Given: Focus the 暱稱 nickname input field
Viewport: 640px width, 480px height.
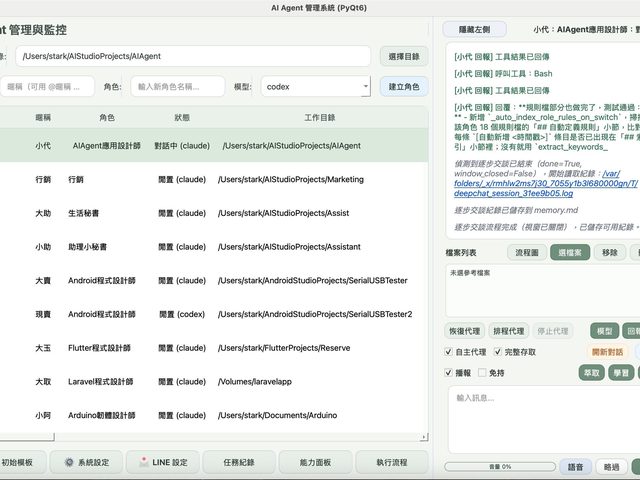Looking at the screenshot, I should point(47,87).
